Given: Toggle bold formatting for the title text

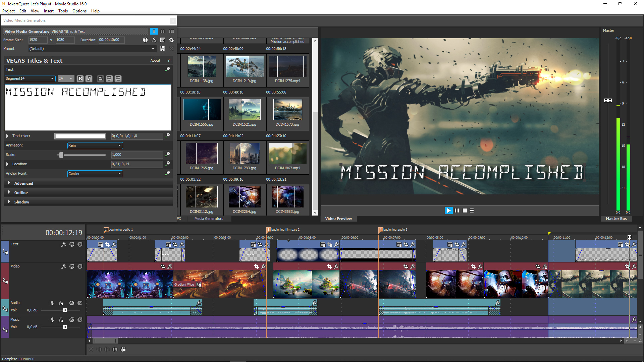Looking at the screenshot, I should click(80, 78).
